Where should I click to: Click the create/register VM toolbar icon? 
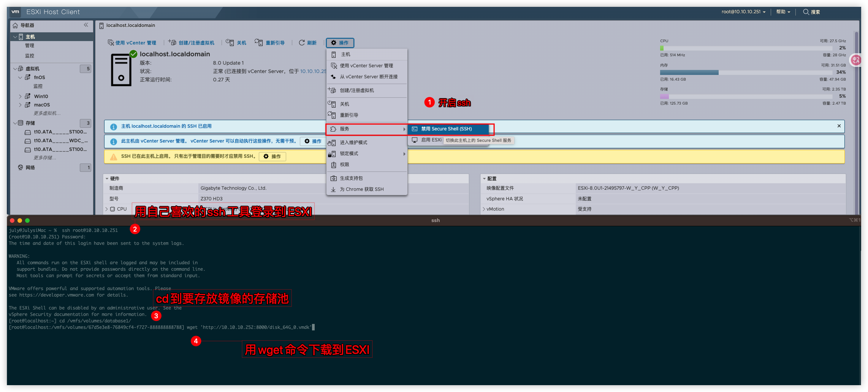pyautogui.click(x=172, y=43)
